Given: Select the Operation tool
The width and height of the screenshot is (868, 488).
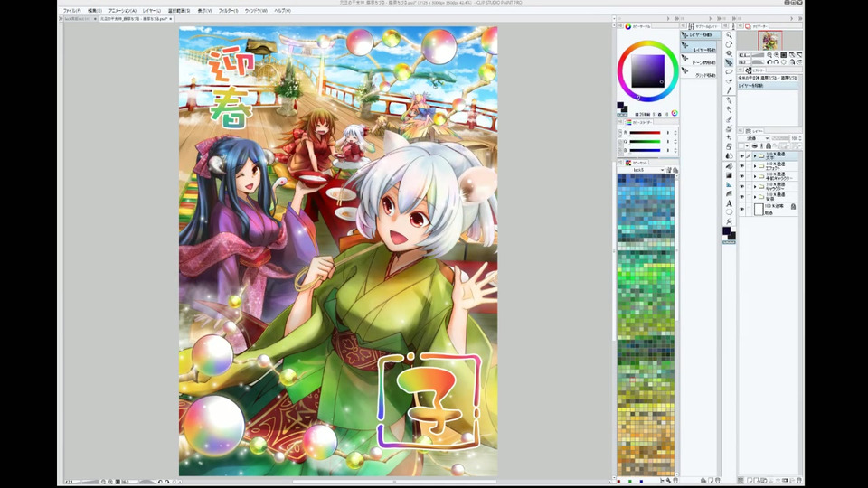Looking at the screenshot, I should coord(729,53).
